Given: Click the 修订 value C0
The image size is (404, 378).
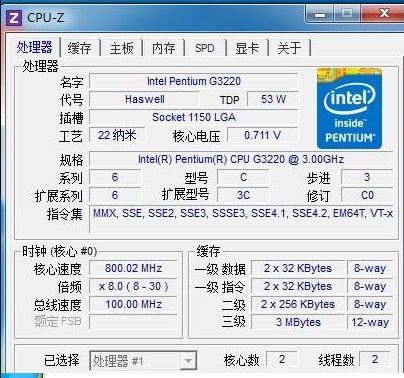Looking at the screenshot, I should point(367,195).
